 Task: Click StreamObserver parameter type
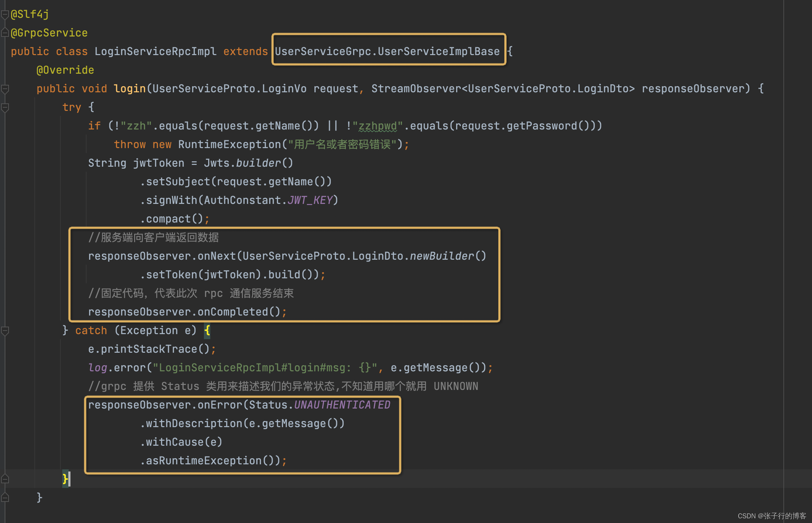[x=416, y=89]
